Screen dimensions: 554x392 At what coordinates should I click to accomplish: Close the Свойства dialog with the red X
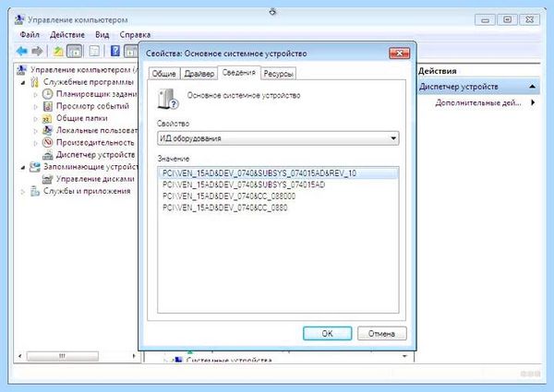pyautogui.click(x=399, y=53)
